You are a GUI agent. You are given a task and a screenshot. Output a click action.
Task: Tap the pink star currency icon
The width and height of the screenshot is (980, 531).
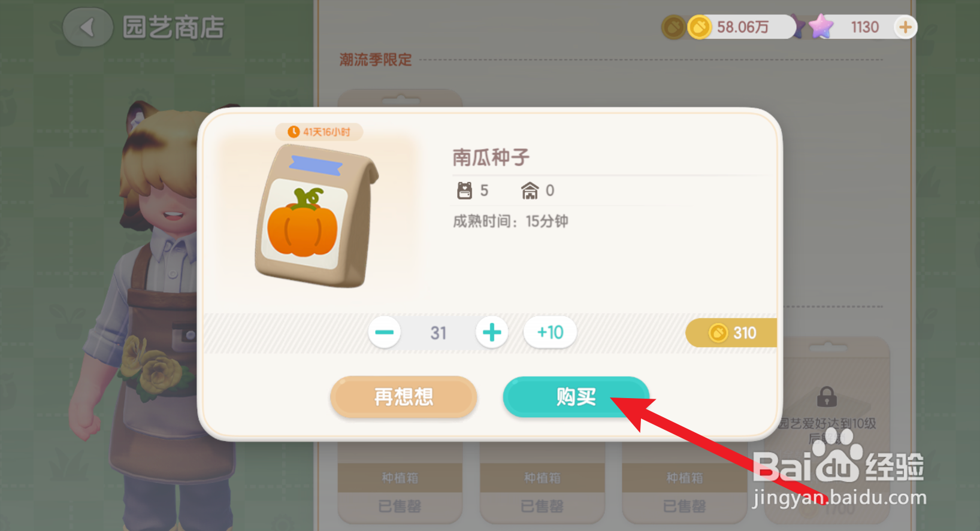[821, 26]
